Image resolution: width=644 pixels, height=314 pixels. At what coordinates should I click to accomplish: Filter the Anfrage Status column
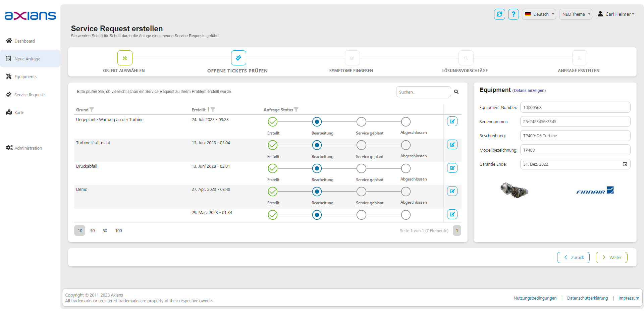click(x=297, y=109)
